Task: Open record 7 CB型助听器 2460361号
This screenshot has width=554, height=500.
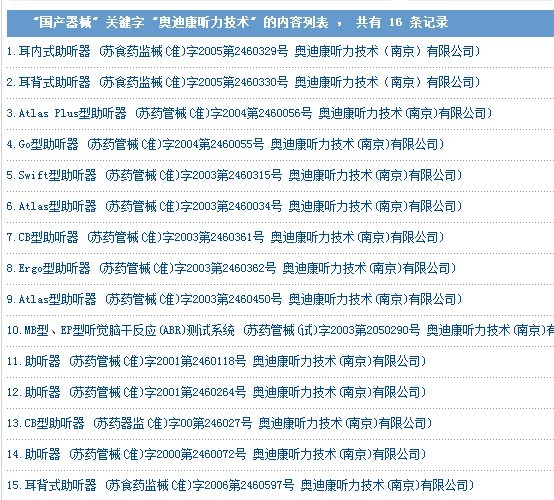Action: (225, 237)
